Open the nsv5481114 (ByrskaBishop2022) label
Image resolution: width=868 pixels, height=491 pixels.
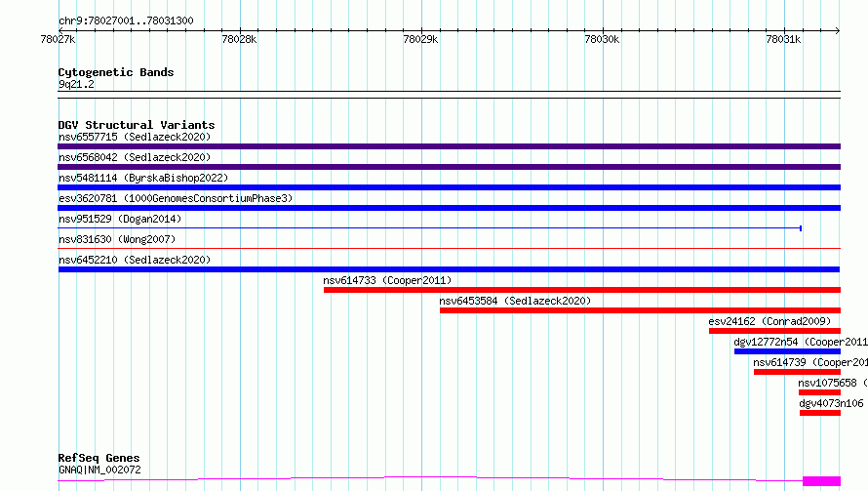(143, 178)
